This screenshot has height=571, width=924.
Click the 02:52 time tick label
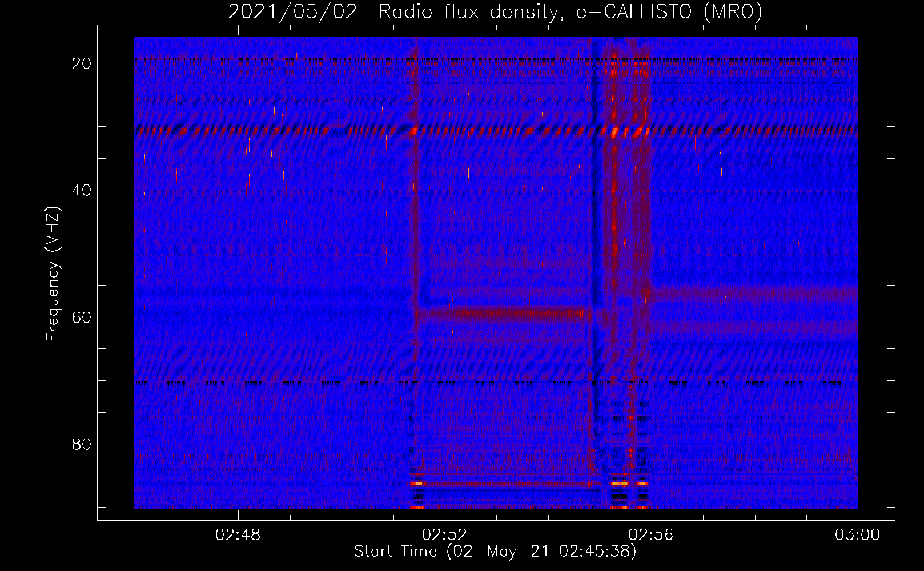click(x=444, y=535)
